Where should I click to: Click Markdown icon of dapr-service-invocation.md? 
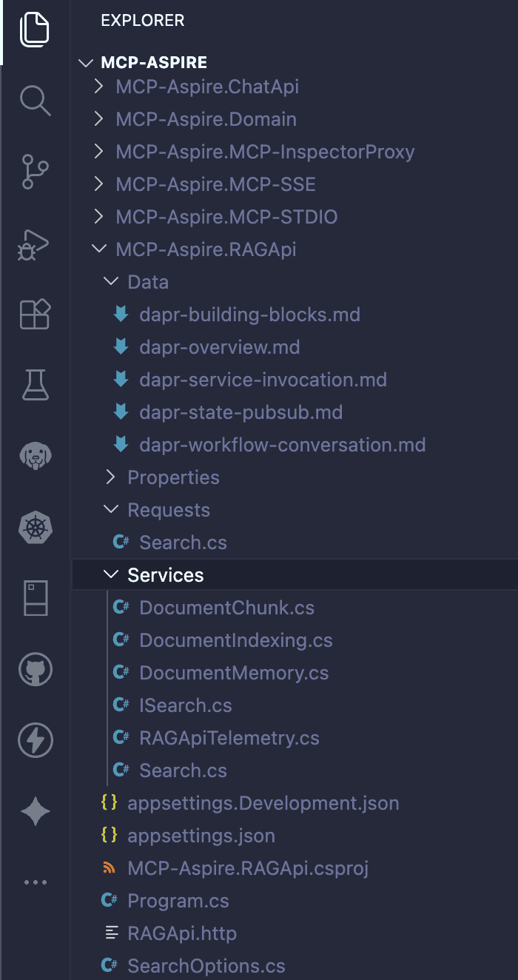[121, 380]
